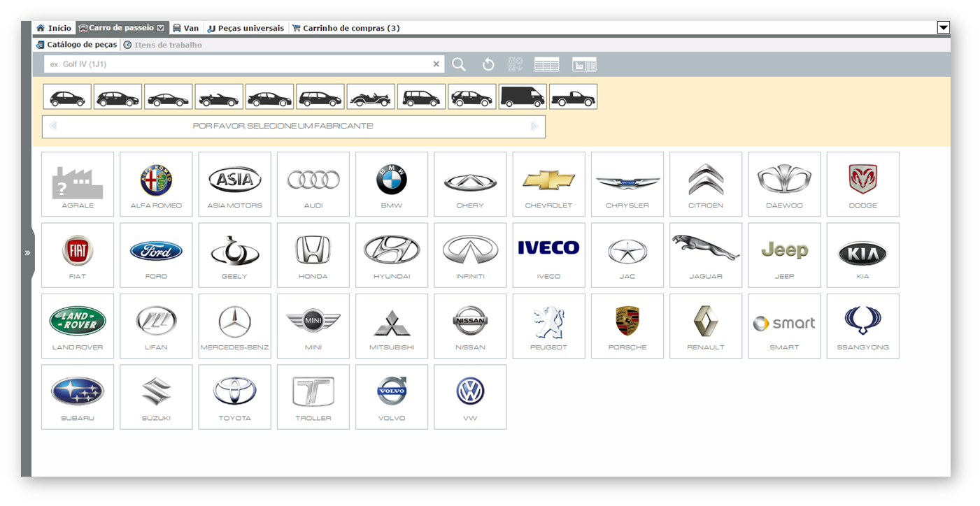The width and height of the screenshot is (980, 506).
Task: Select the Dodge manufacturer tile
Action: point(862,184)
